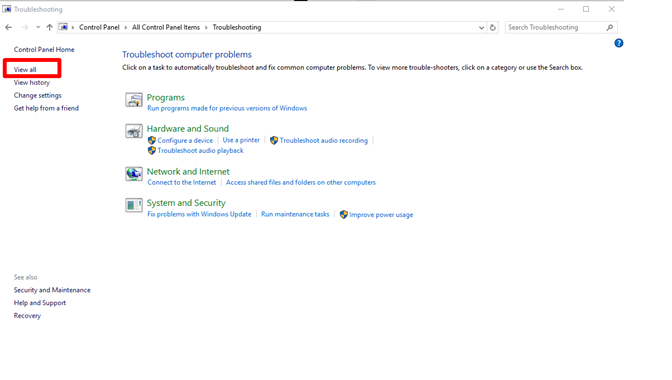
Task: Open the address bar history dropdown
Action: [x=481, y=28]
